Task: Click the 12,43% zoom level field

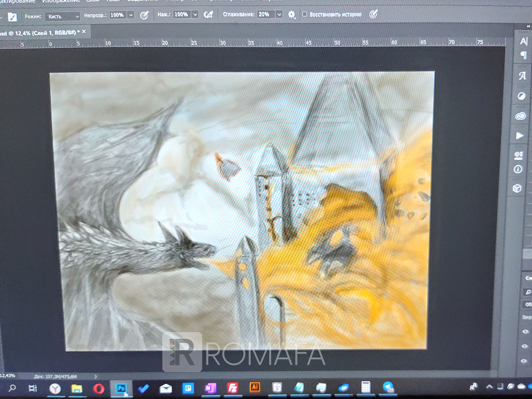Action: (x=7, y=376)
